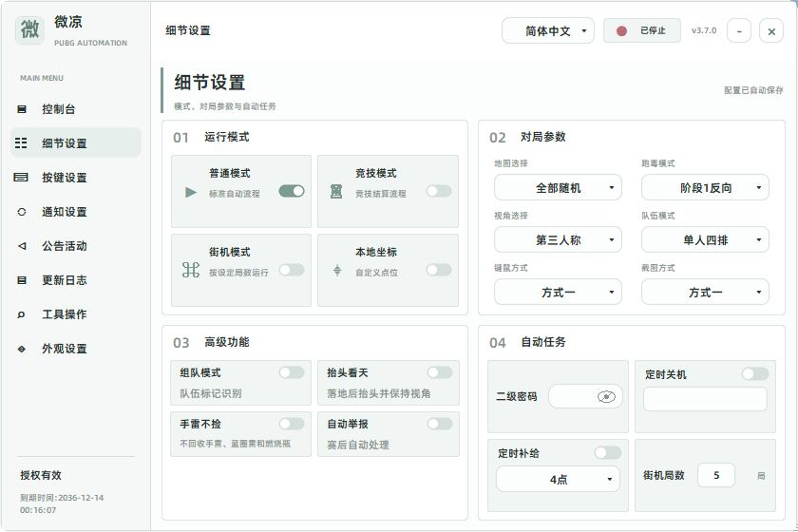The height and width of the screenshot is (532, 798).
Task: Click 配置已自动保存 status text
Action: point(753,90)
